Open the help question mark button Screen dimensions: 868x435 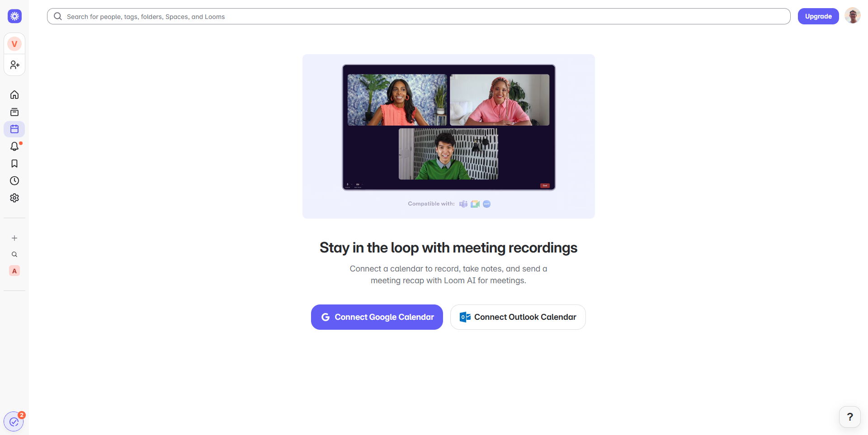coord(850,417)
